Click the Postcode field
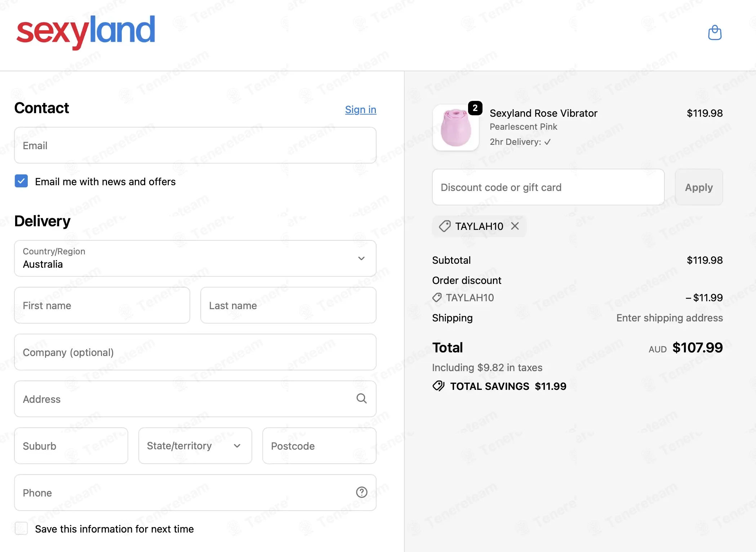Screen dimensions: 756x552 coord(319,446)
